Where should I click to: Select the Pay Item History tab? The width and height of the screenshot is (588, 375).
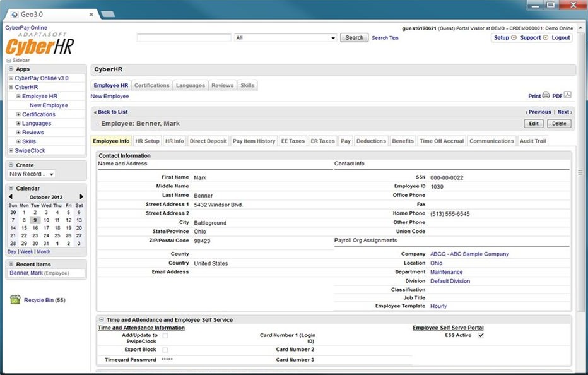(x=254, y=141)
